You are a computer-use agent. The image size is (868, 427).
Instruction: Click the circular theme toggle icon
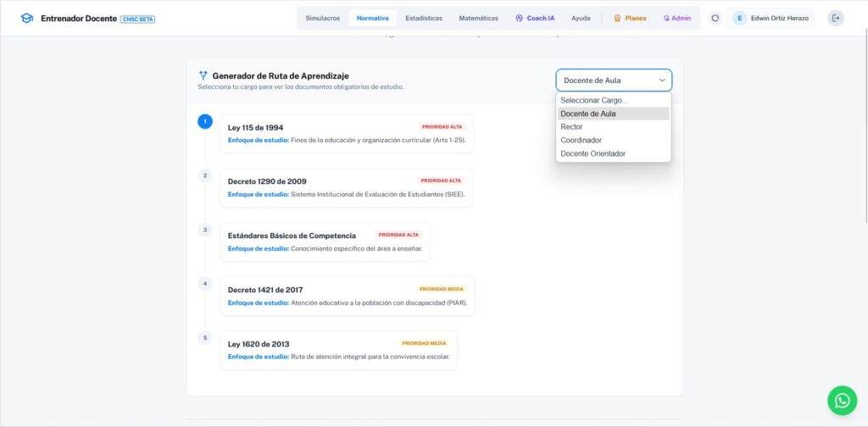[715, 18]
